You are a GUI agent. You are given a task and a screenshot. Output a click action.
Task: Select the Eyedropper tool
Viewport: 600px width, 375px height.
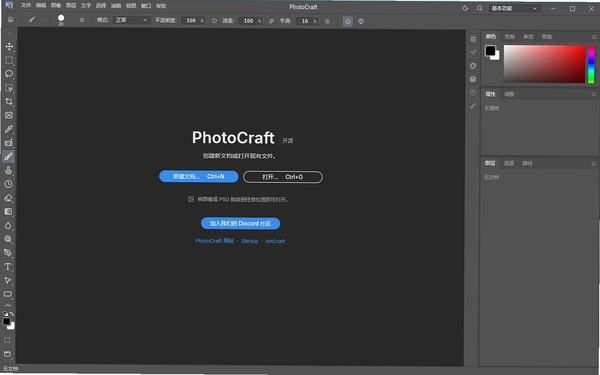(9, 129)
